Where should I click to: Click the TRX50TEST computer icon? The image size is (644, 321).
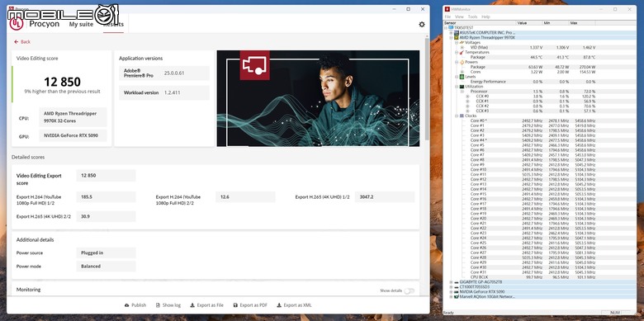[x=451, y=27]
